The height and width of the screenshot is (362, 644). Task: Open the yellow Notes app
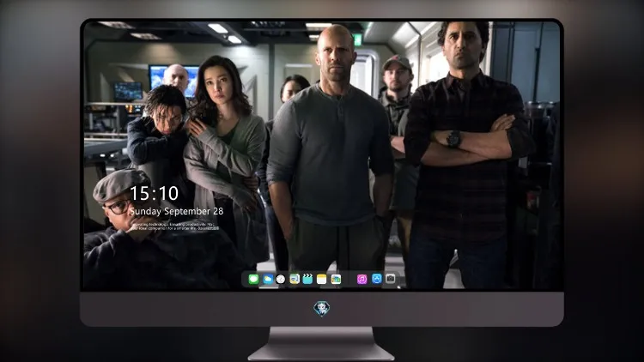tap(322, 279)
